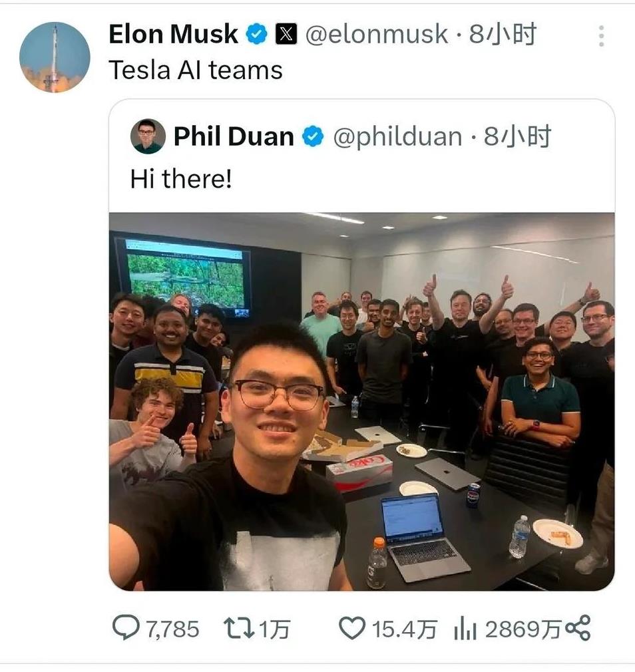Screen dimensions: 635x672
Task: Open Phil Duan display name link
Action: point(234,136)
